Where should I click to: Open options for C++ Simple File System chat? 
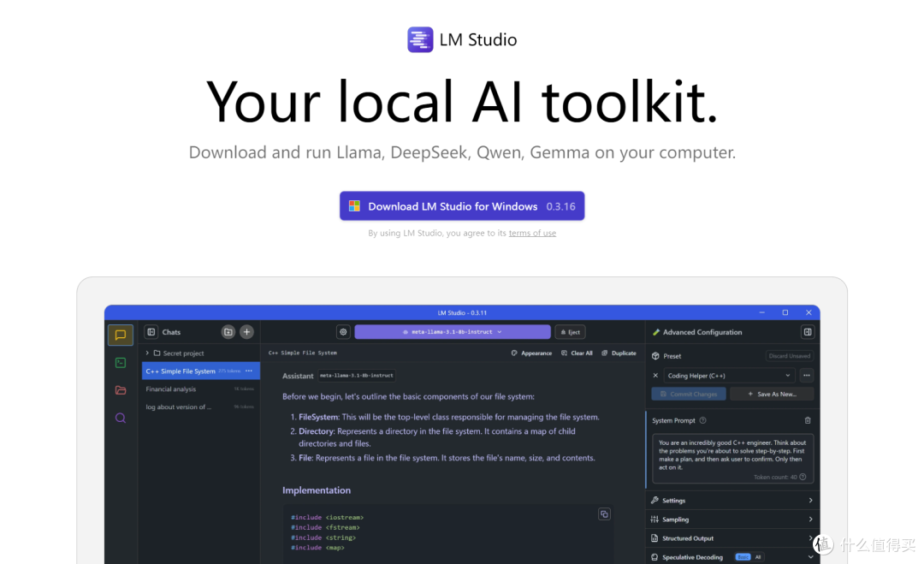249,371
